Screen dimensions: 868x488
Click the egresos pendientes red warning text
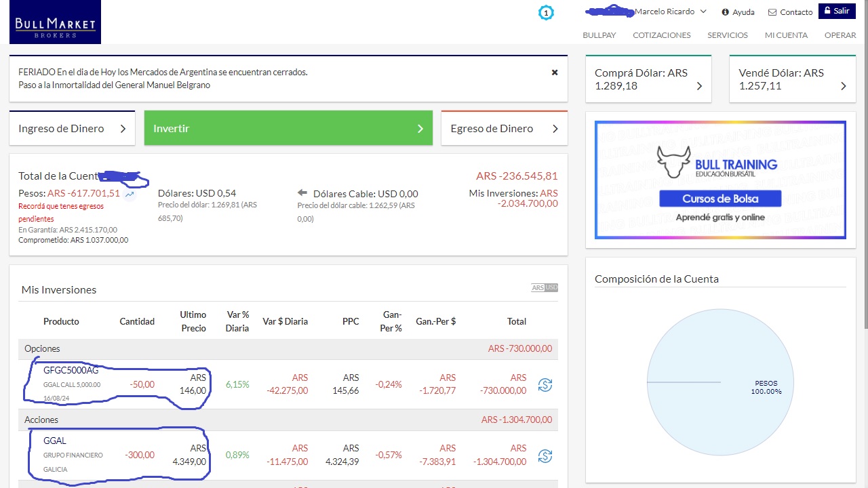pyautogui.click(x=61, y=212)
